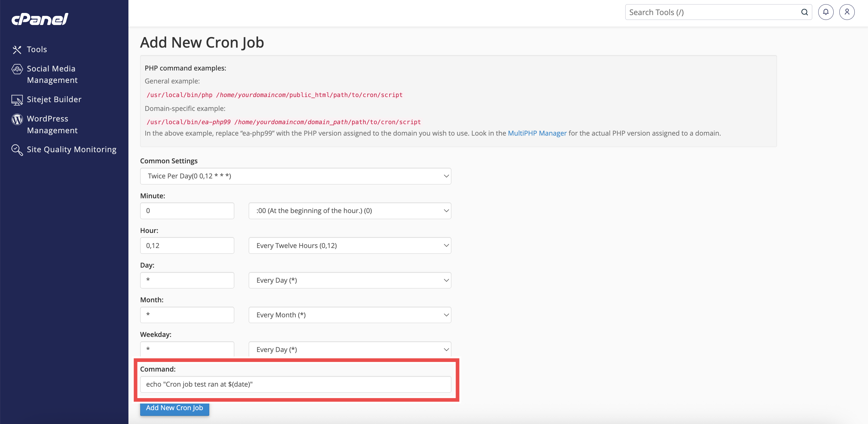Click into the Command text field
Image resolution: width=868 pixels, height=424 pixels.
tap(295, 384)
